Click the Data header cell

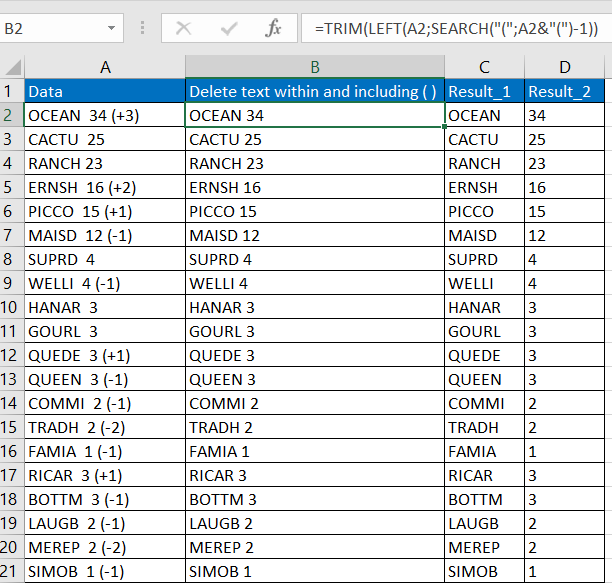tap(104, 91)
